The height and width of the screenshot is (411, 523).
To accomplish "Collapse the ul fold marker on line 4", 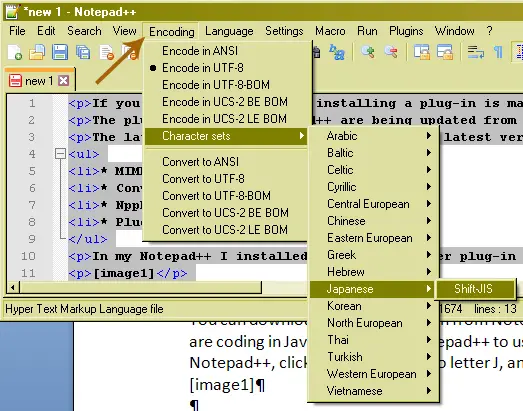I will point(60,154).
